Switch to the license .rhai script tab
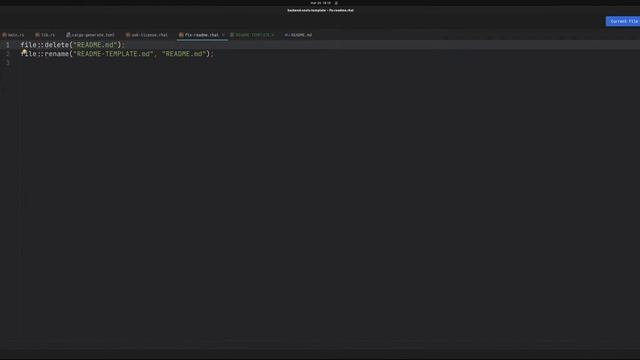 click(x=147, y=35)
